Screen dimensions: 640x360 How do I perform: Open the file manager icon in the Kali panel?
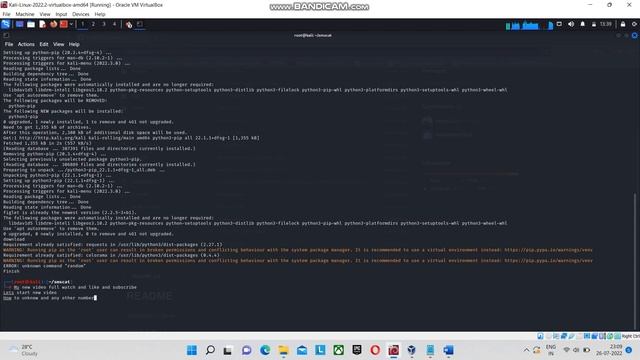31,24
